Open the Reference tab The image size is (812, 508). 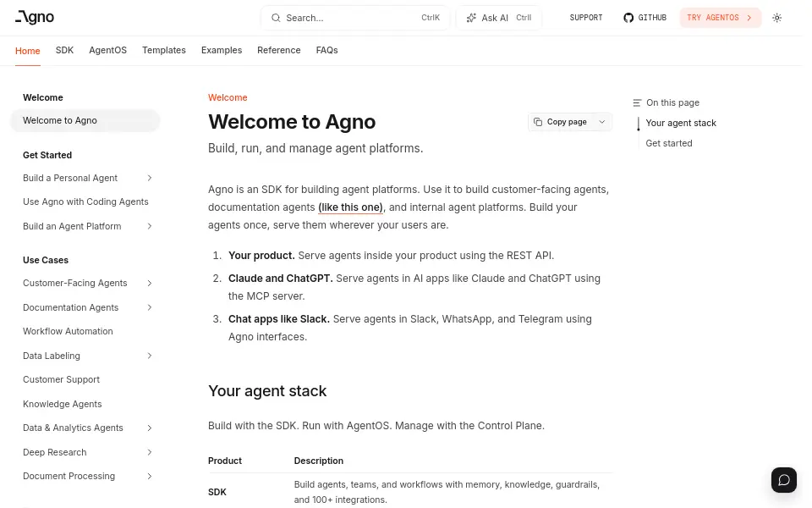[278, 50]
